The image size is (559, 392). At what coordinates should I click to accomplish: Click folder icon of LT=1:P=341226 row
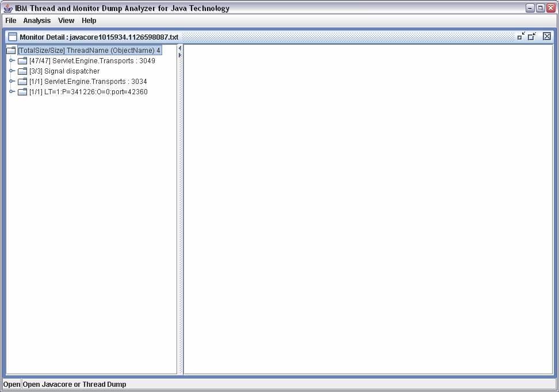[x=22, y=92]
